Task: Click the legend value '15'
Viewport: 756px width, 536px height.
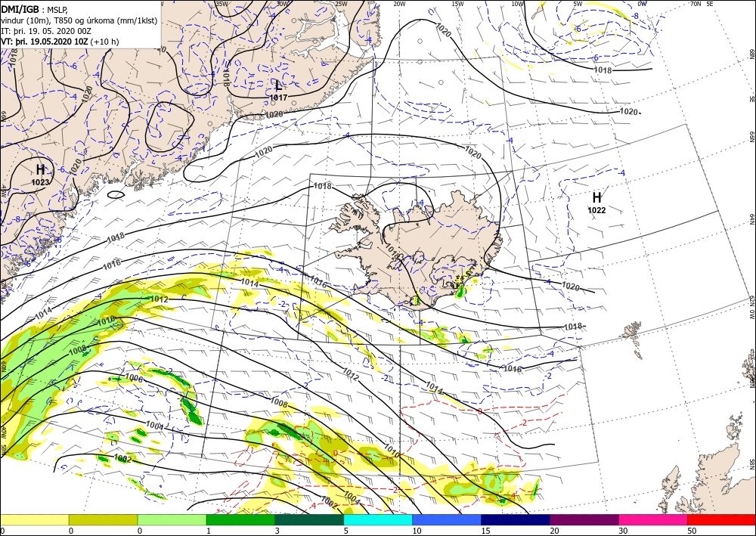Action: click(x=485, y=531)
